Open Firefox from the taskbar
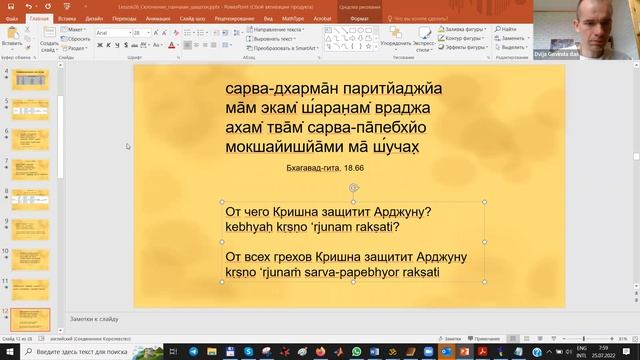640x360 pixels. (320, 351)
